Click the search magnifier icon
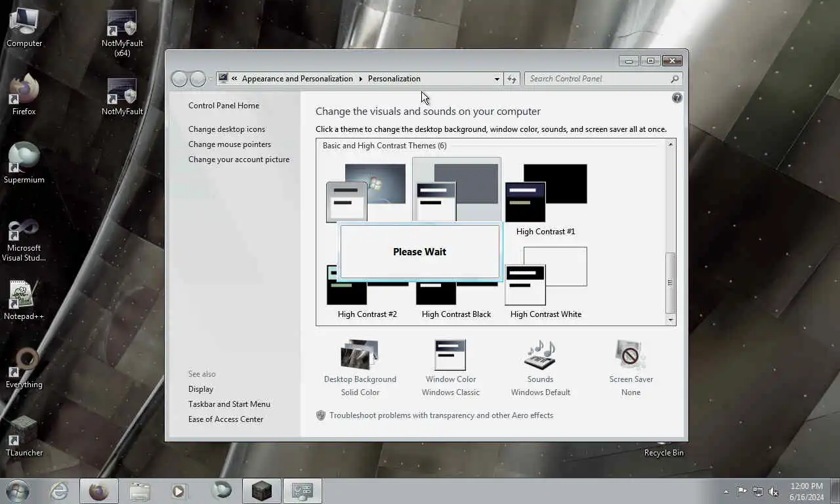The image size is (840, 504). coord(675,79)
